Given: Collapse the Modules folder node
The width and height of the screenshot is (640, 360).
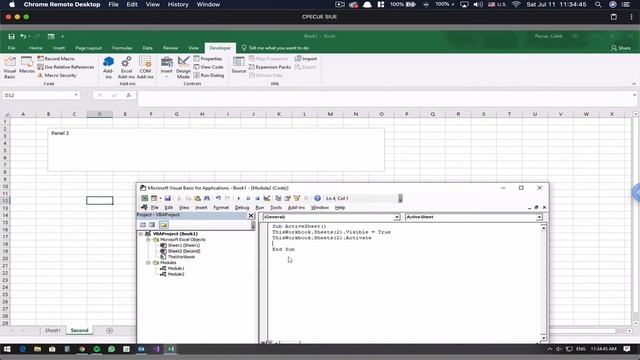Looking at the screenshot, I should click(x=148, y=262).
